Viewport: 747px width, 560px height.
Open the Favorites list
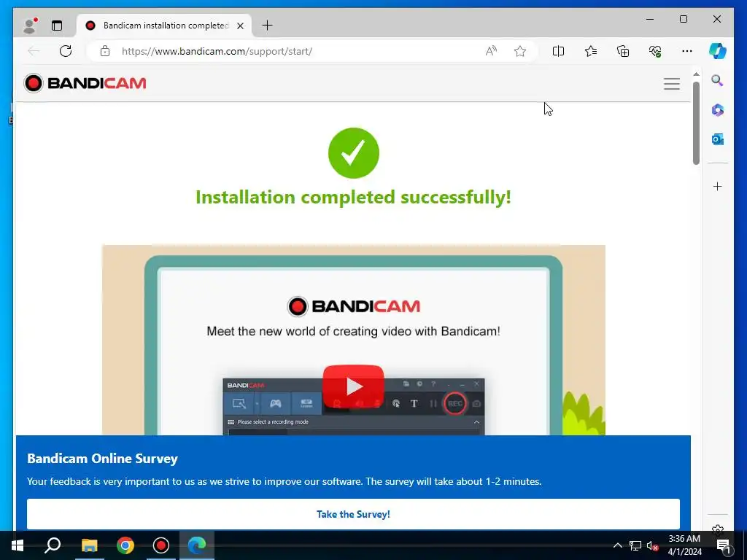(591, 51)
